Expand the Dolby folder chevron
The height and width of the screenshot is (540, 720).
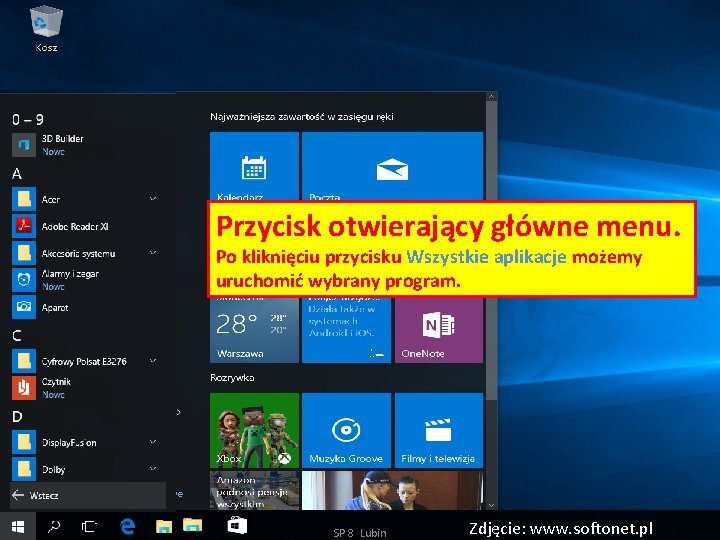pyautogui.click(x=153, y=469)
